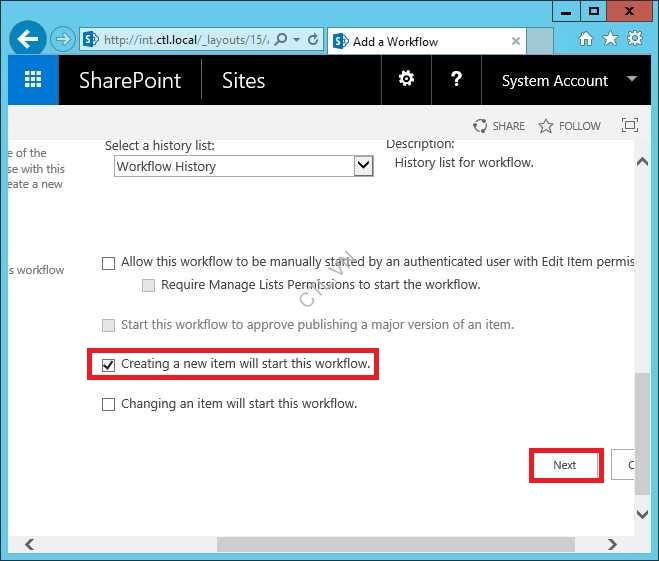Open the browser tools gear icon

click(634, 40)
